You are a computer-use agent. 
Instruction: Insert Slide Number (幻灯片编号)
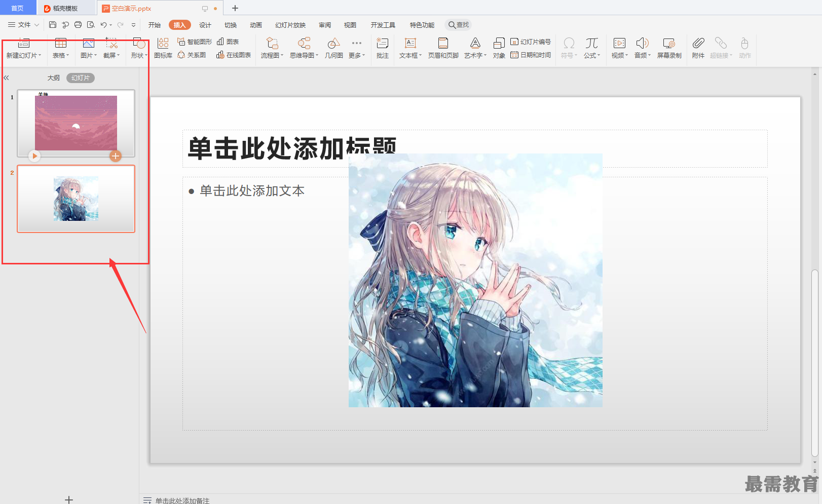point(531,42)
